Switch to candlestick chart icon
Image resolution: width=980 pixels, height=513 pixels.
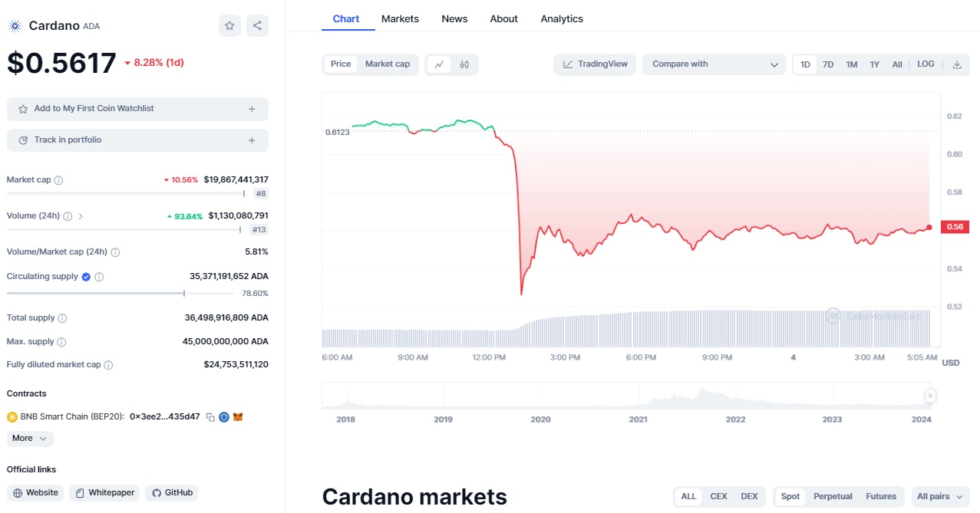pyautogui.click(x=464, y=64)
